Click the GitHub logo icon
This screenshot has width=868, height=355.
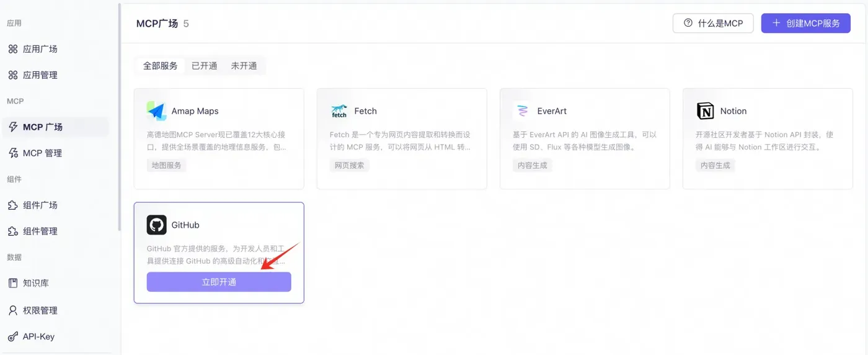pos(156,225)
